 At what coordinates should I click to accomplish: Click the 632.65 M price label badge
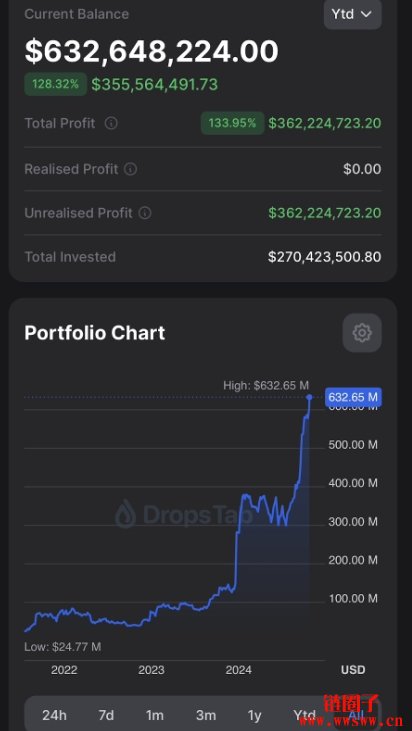point(353,397)
